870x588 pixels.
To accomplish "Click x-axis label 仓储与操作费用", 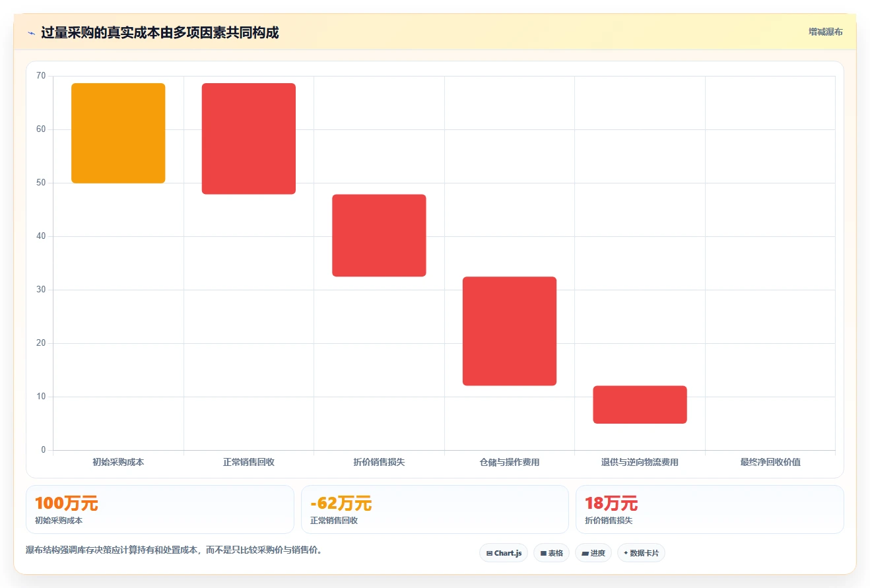I will 510,462.
